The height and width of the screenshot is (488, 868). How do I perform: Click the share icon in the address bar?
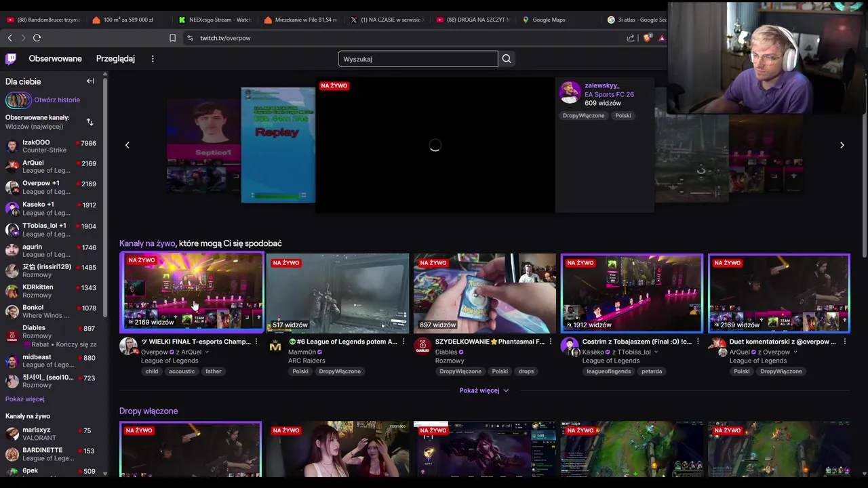pos(631,38)
